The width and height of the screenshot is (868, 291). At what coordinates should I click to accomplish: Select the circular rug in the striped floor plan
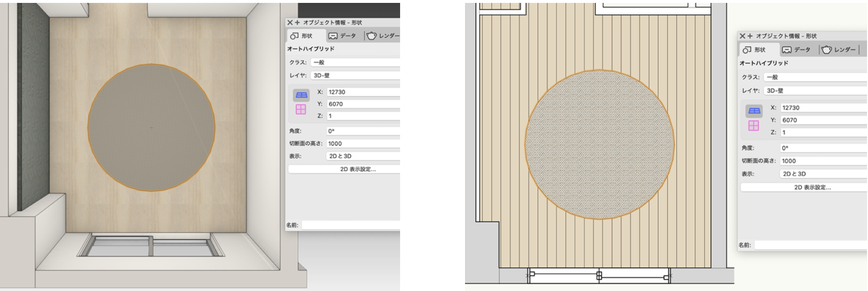(599, 145)
